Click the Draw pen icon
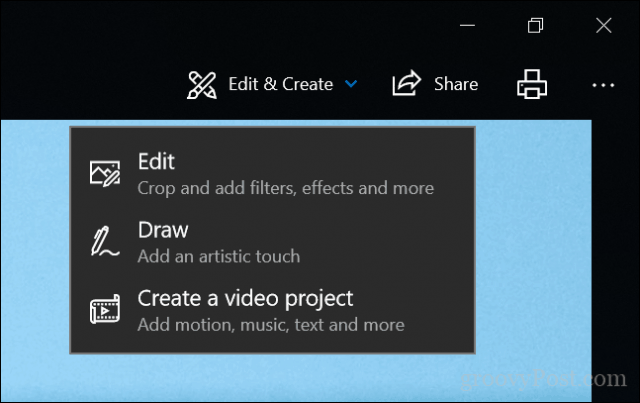This screenshot has width=640, height=403. point(104,241)
